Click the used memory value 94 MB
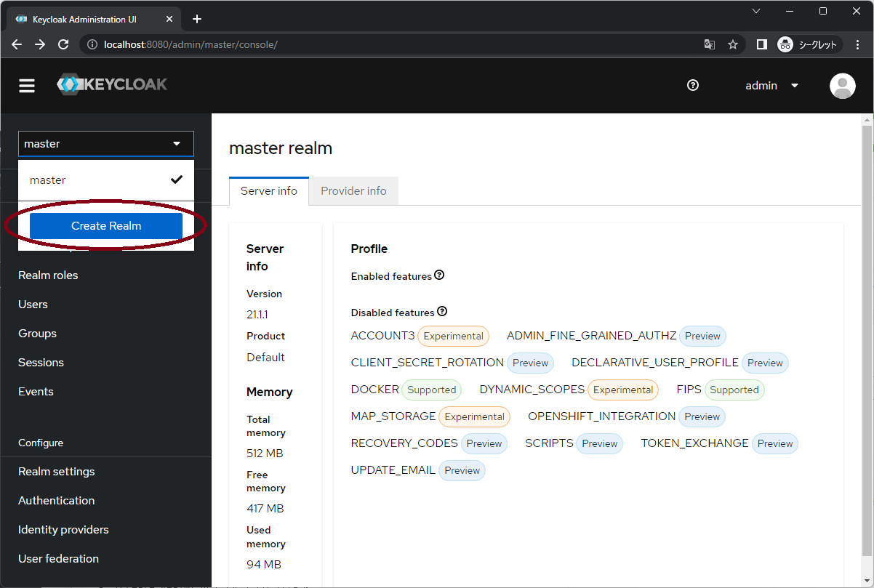The image size is (874, 588). [264, 564]
